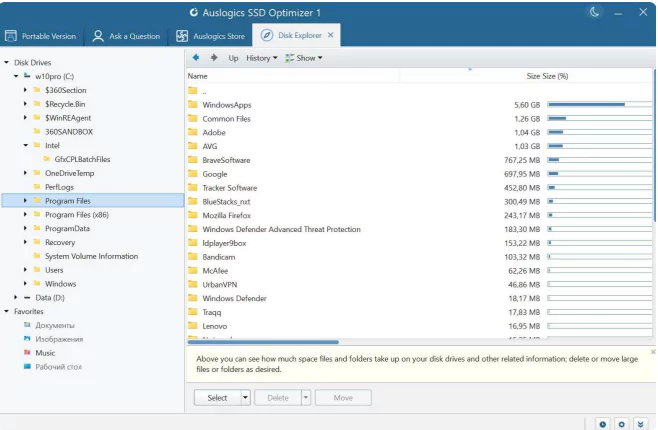Select GfxCPLBatchFiles in the tree
The image size is (658, 430).
coord(82,159)
